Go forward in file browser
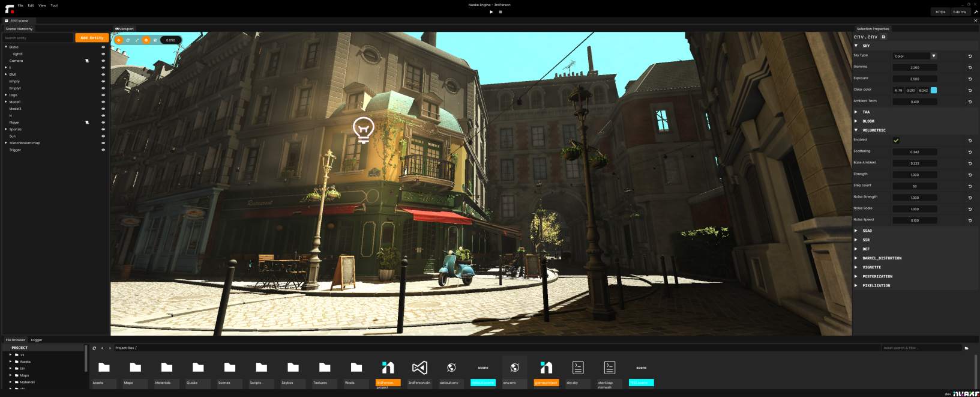This screenshot has height=397, width=980. pyautogui.click(x=110, y=348)
